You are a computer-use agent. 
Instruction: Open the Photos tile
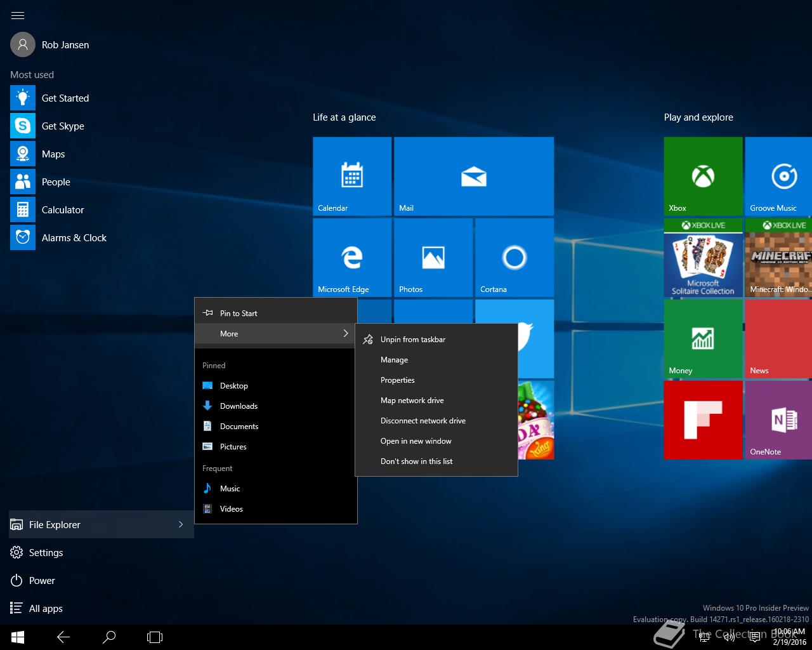point(433,258)
